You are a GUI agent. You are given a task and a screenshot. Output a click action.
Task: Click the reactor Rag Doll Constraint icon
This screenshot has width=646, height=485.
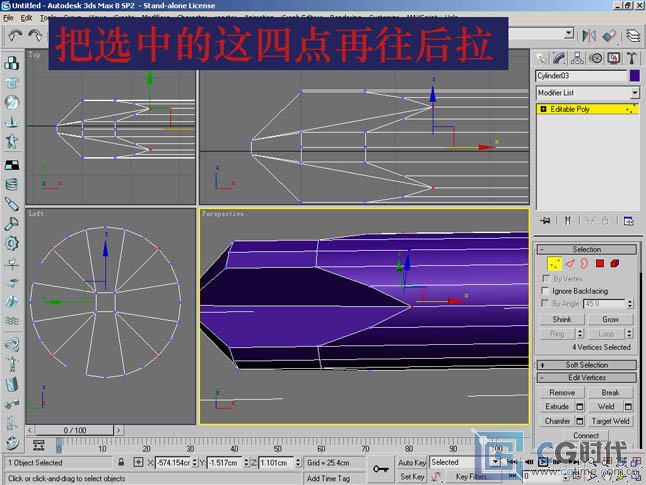click(x=12, y=364)
